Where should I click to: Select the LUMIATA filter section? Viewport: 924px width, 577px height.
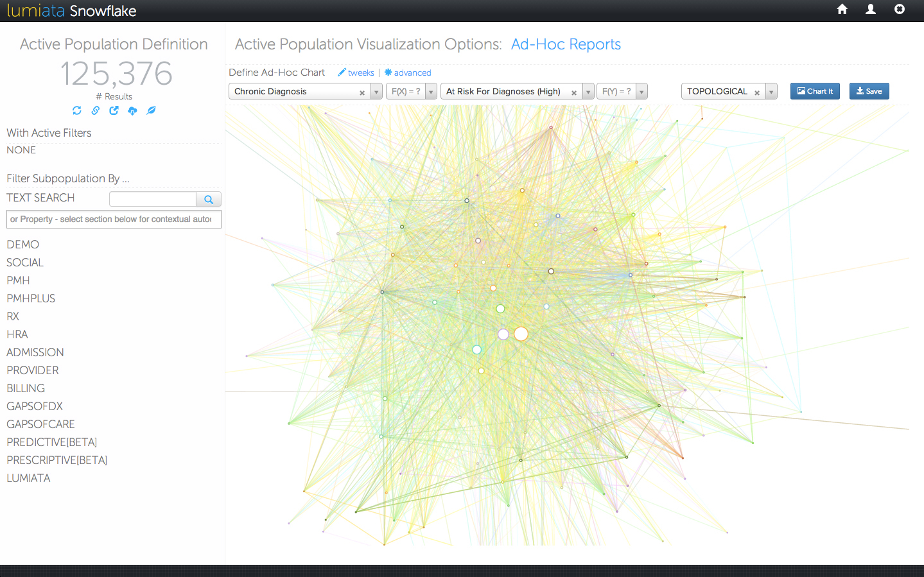coord(28,478)
